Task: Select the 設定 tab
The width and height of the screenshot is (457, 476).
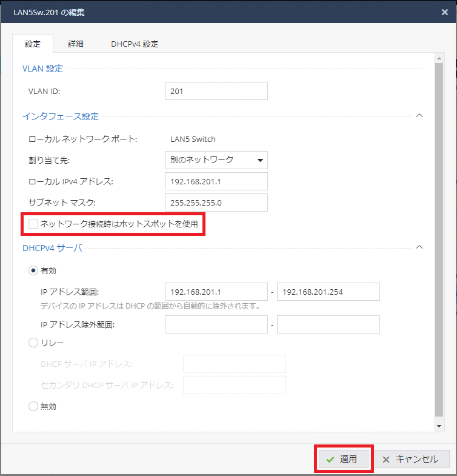Action: coord(33,44)
